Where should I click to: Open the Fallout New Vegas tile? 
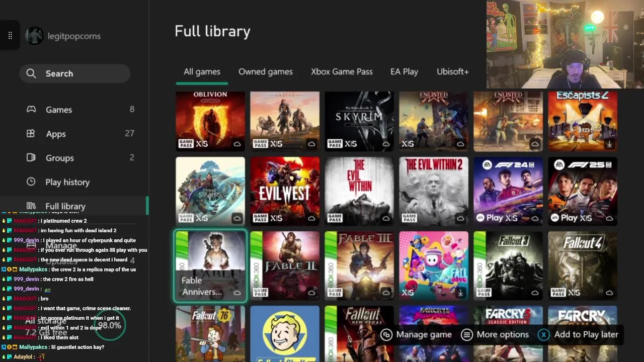pyautogui.click(x=359, y=334)
